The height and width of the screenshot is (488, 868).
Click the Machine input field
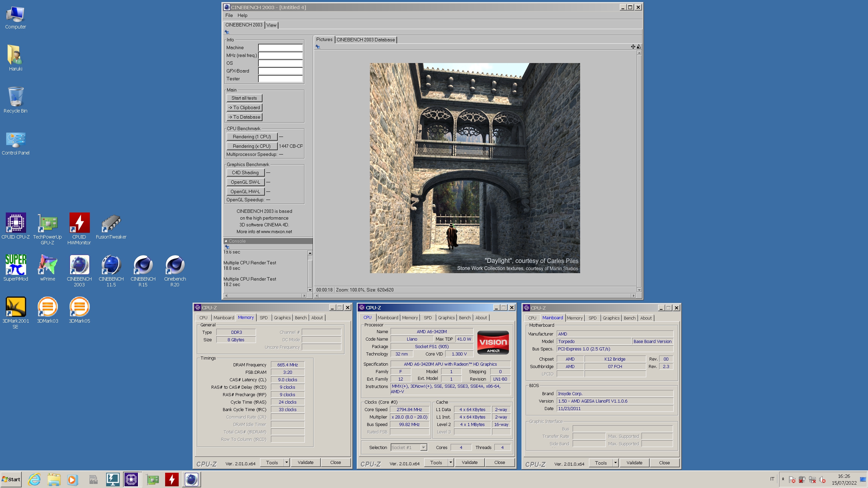point(280,48)
